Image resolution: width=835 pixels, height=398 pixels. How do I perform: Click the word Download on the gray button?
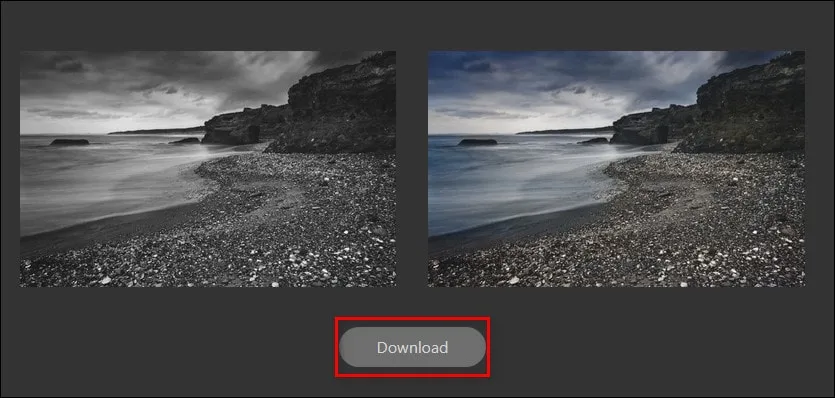[x=412, y=347]
